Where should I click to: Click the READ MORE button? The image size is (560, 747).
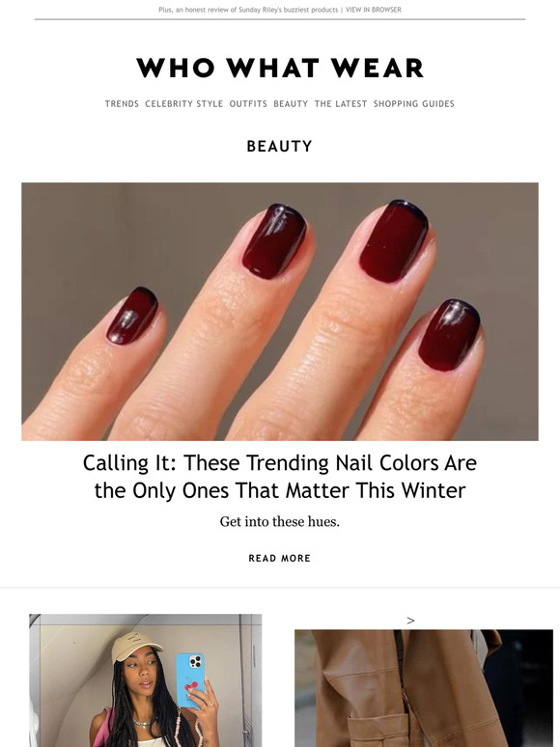tap(280, 559)
